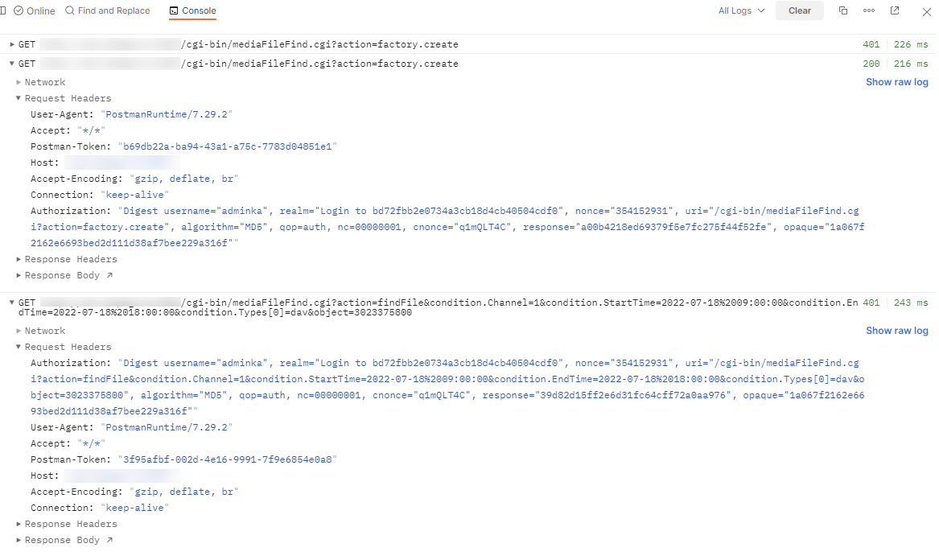The width and height of the screenshot is (939, 560).
Task: Click the Online status check icon
Action: click(x=19, y=10)
